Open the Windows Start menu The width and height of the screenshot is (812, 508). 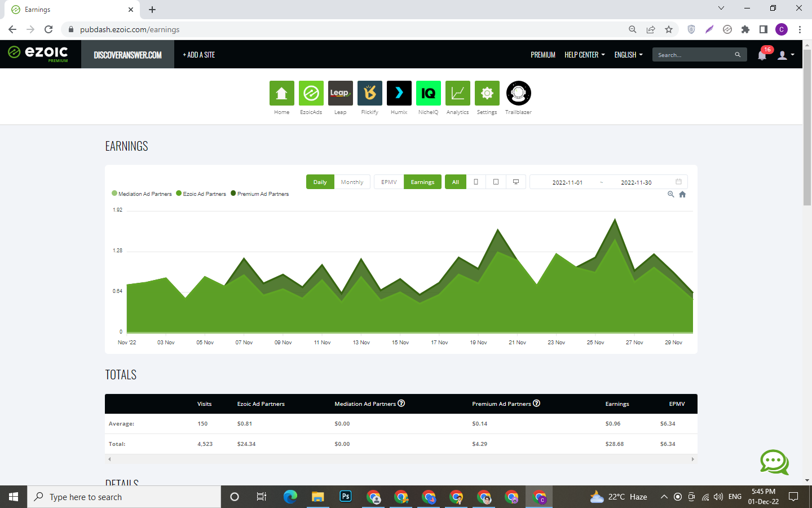[x=14, y=497]
